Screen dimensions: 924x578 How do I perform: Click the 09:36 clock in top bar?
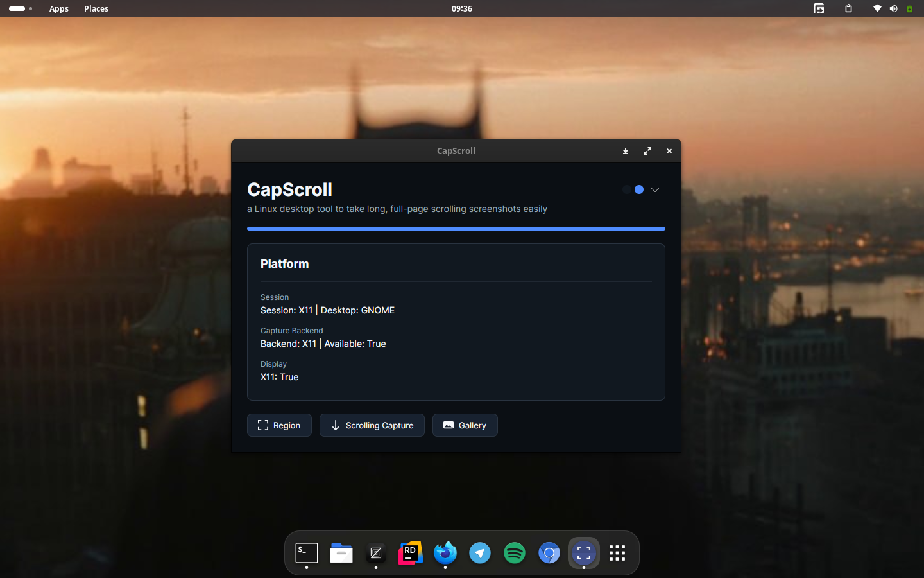(x=462, y=8)
